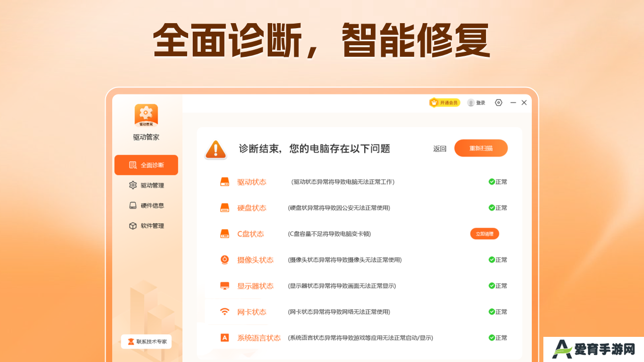Select the C盘状态 label
644x362 pixels.
(x=251, y=234)
